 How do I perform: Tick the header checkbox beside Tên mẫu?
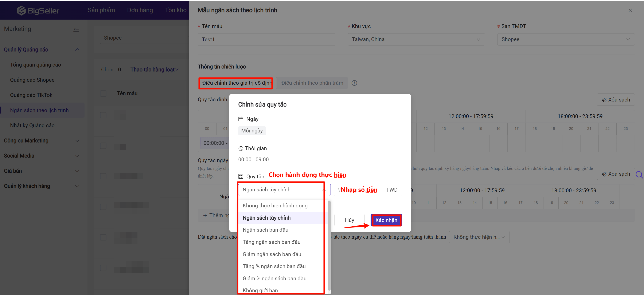[x=103, y=93]
